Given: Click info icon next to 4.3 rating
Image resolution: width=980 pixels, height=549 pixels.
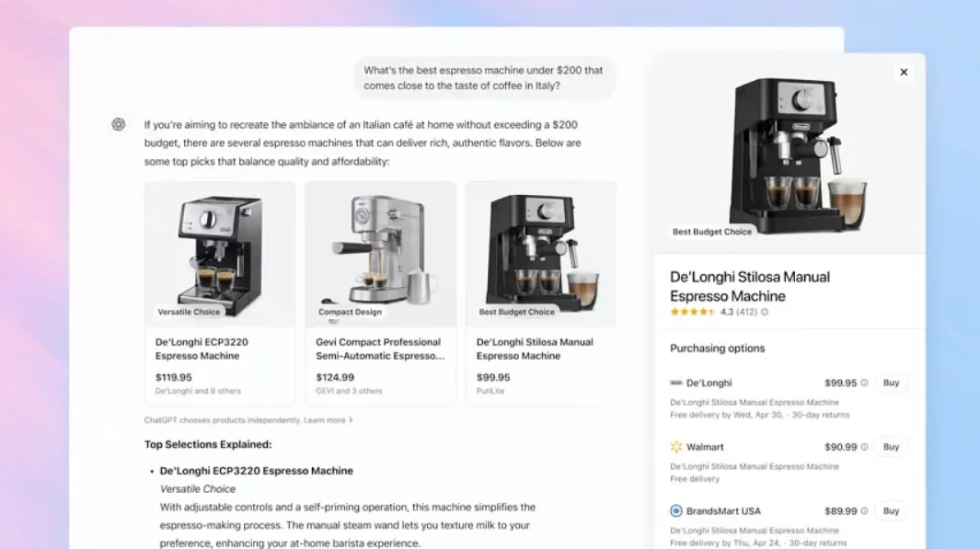Looking at the screenshot, I should coord(765,312).
